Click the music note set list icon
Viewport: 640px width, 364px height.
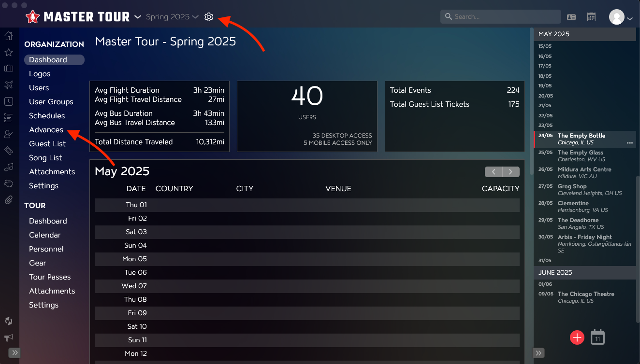8,167
